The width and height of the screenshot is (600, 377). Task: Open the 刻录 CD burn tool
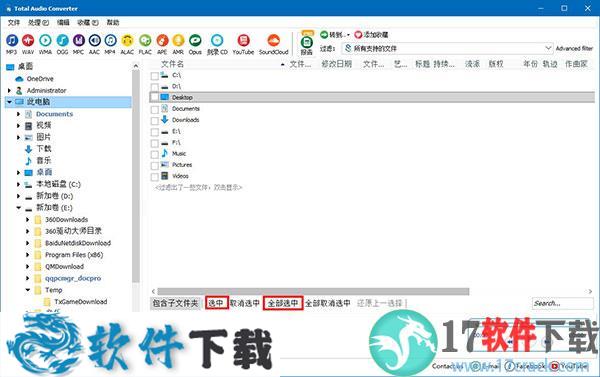click(x=217, y=44)
